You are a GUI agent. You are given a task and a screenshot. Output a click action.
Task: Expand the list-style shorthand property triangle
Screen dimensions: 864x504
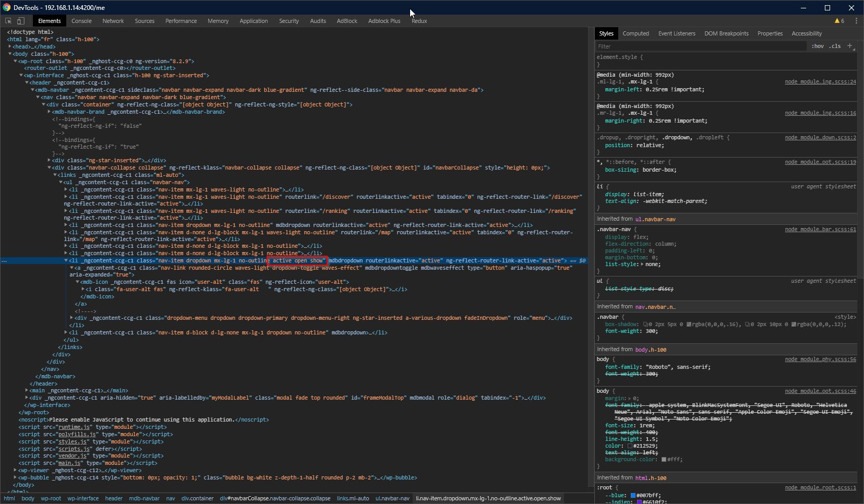tap(643, 265)
